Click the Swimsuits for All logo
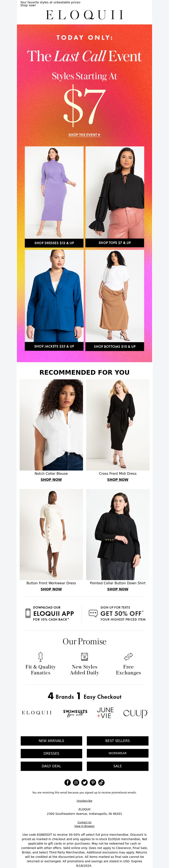The width and height of the screenshot is (169, 868). [x=75, y=712]
